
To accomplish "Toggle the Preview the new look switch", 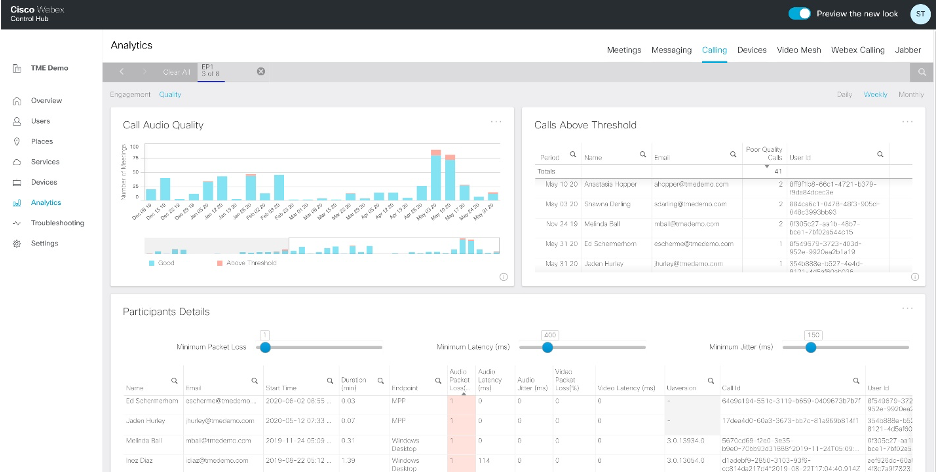I will tap(799, 14).
